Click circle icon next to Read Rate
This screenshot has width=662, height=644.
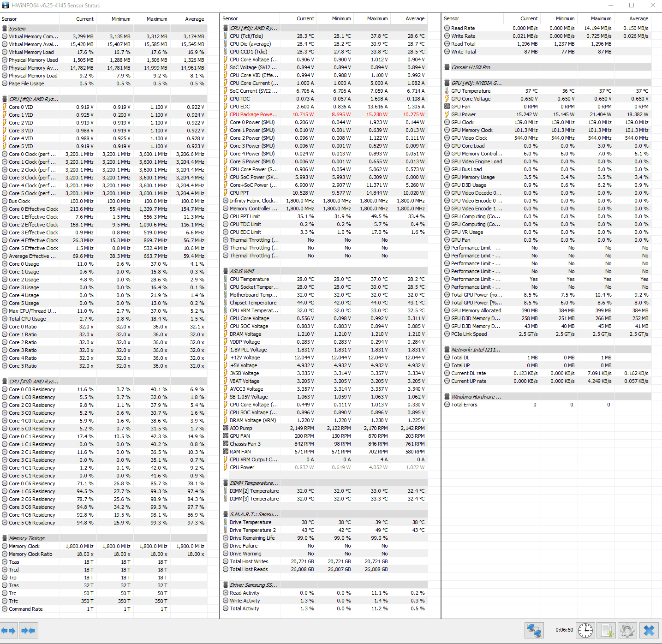point(447,28)
